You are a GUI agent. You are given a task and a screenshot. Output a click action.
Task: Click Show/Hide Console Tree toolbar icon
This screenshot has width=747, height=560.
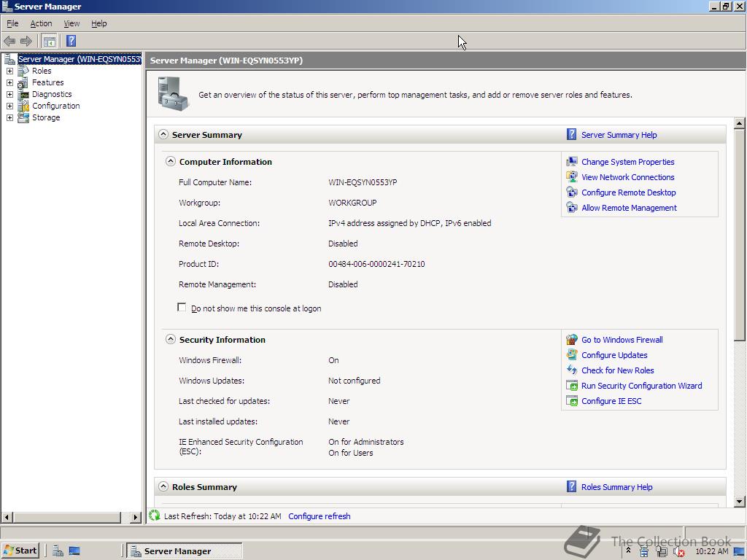click(49, 41)
